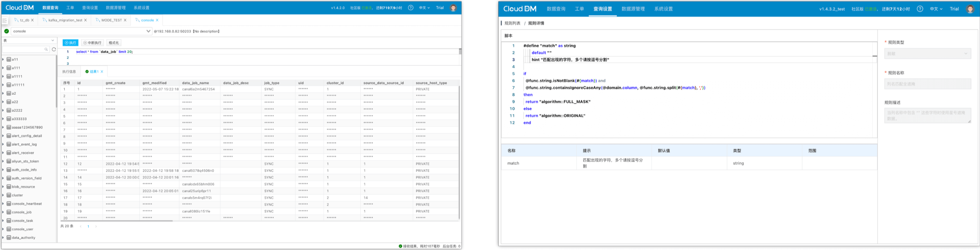Open the console datasource dropdown
This screenshot has height=250, width=980.
(x=148, y=31)
